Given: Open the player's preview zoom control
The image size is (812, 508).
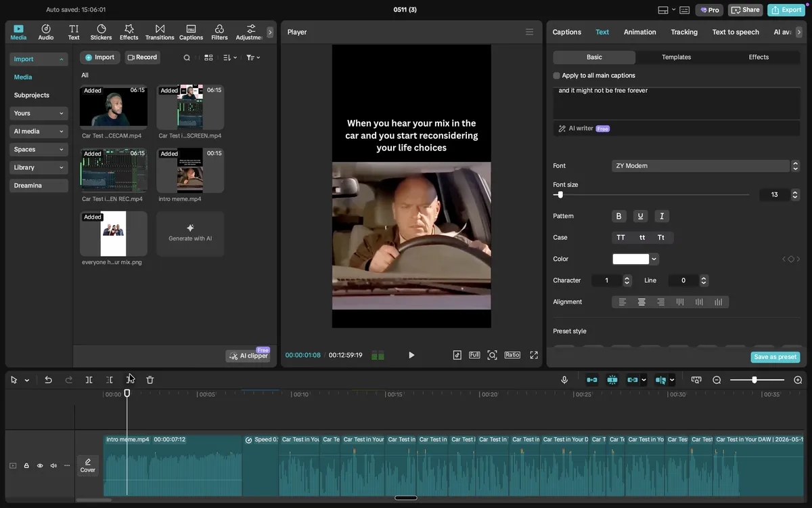Looking at the screenshot, I should tap(492, 355).
